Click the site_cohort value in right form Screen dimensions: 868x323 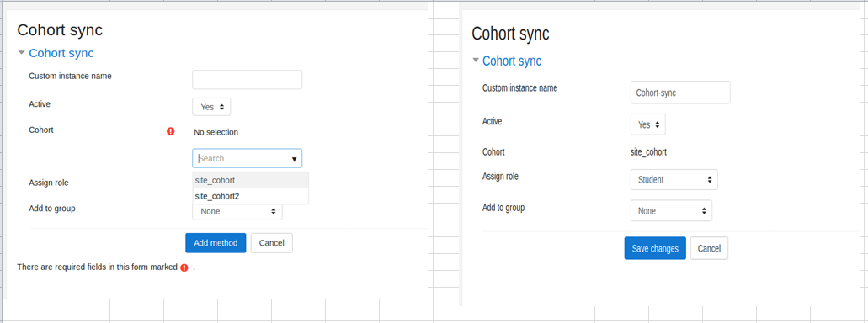click(649, 152)
